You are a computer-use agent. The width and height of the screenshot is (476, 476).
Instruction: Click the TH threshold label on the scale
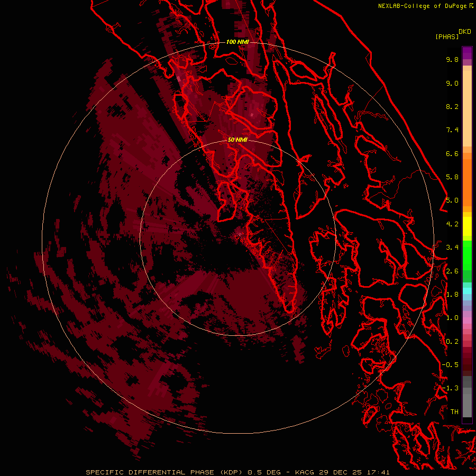point(454,412)
